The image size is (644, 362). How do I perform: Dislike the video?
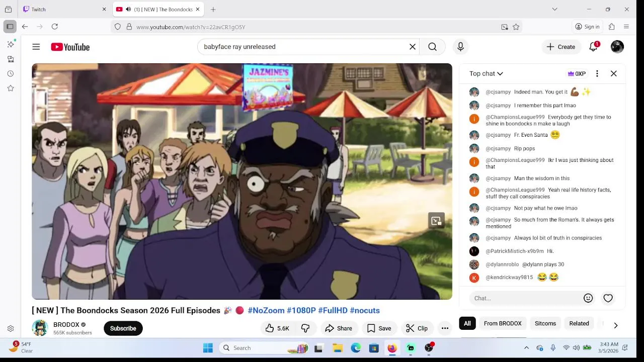[305, 328]
